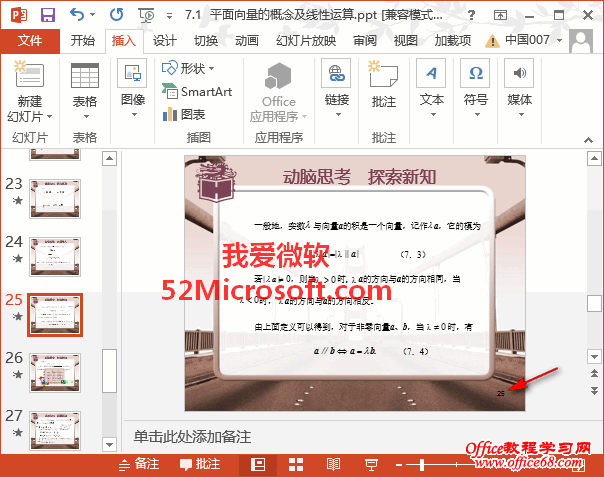Click the 新建幻灯片 New Slide icon

click(29, 74)
